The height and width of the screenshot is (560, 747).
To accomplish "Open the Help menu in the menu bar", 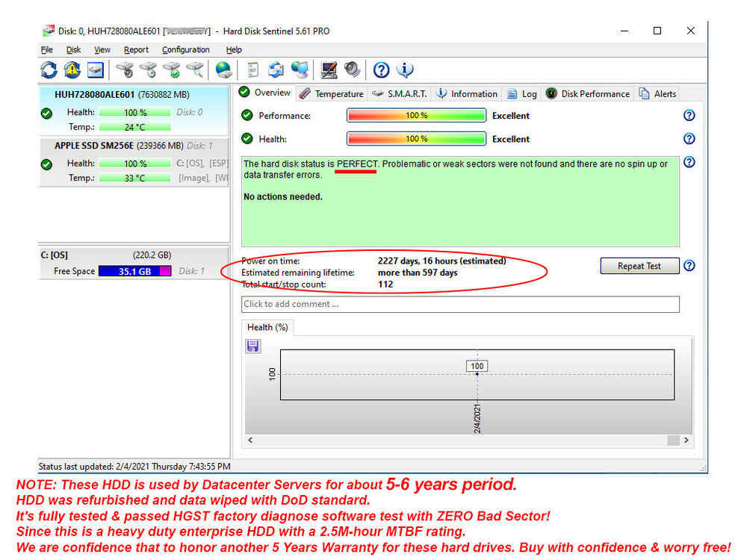I will coord(234,49).
